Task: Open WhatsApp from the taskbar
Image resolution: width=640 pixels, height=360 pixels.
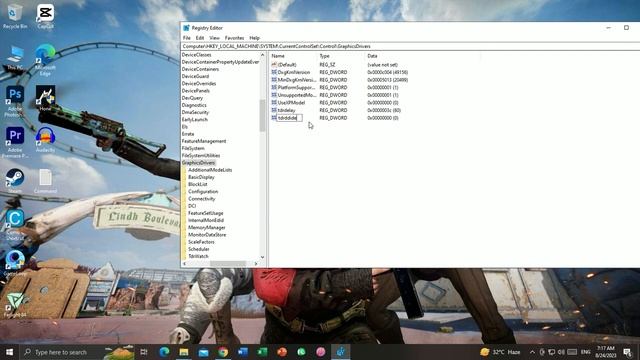Action: click(x=301, y=352)
